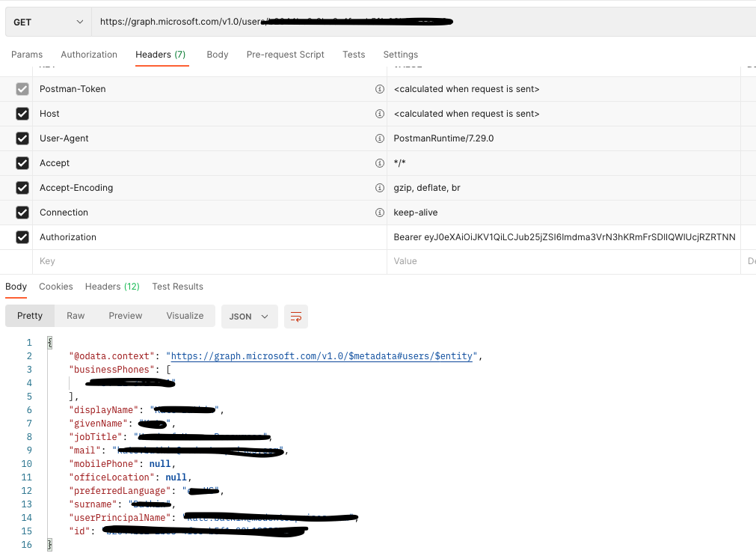Viewport: 756px width, 556px height.
Task: Show info icon for Postman-Token header
Action: (380, 89)
